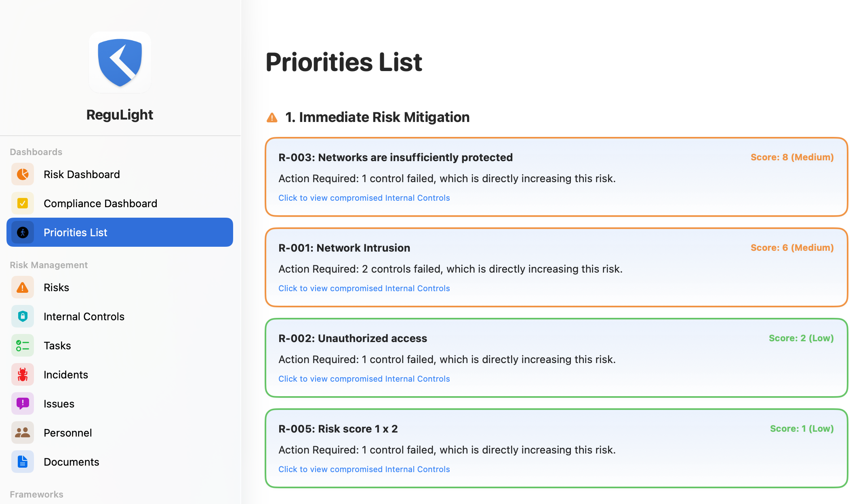Click the Internal Controls shield lock icon
Viewport: 863px width, 504px height.
pyautogui.click(x=23, y=317)
